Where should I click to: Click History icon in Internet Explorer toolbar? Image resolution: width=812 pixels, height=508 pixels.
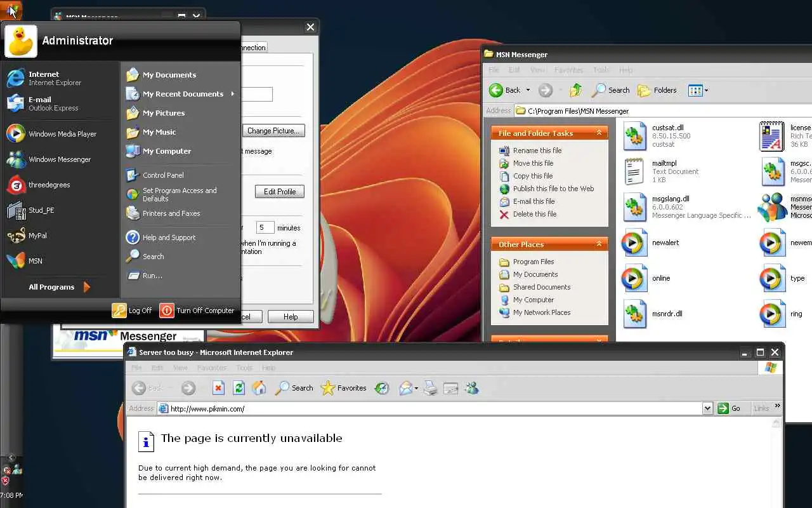(x=382, y=388)
